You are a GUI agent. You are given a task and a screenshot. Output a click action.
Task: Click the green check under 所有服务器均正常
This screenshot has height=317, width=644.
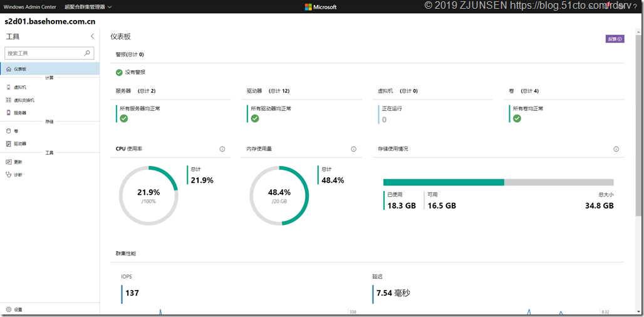123,118
